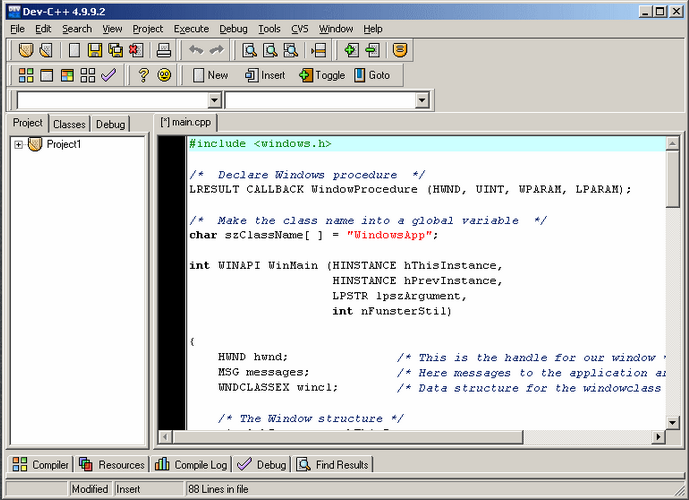
Task: Click the Save All icon
Action: pos(116,51)
